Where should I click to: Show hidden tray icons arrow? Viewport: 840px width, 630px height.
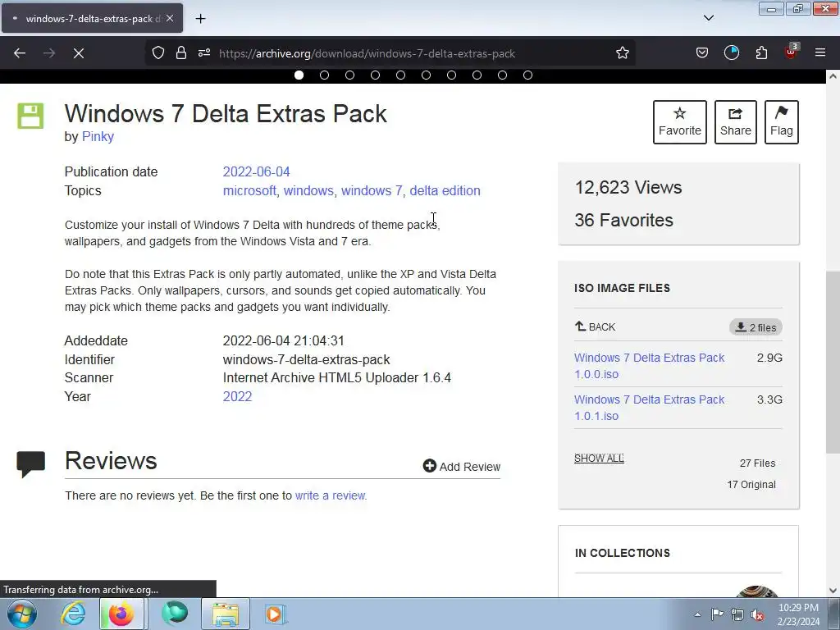coord(697,614)
